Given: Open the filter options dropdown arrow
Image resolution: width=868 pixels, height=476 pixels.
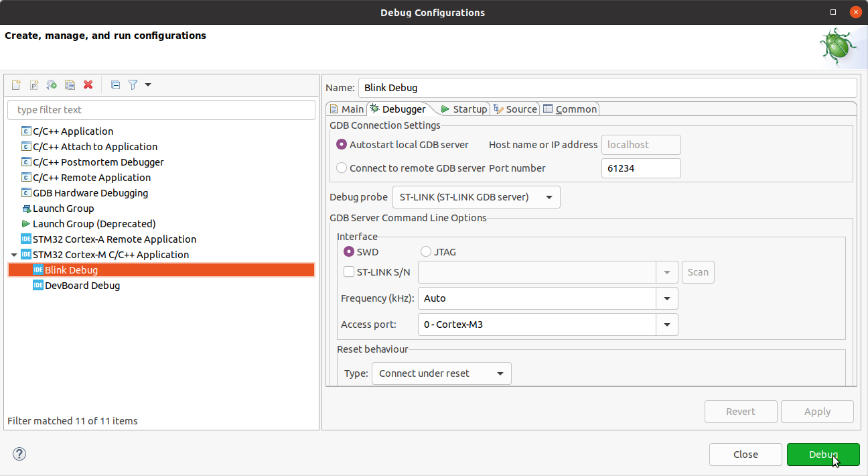Looking at the screenshot, I should (148, 84).
